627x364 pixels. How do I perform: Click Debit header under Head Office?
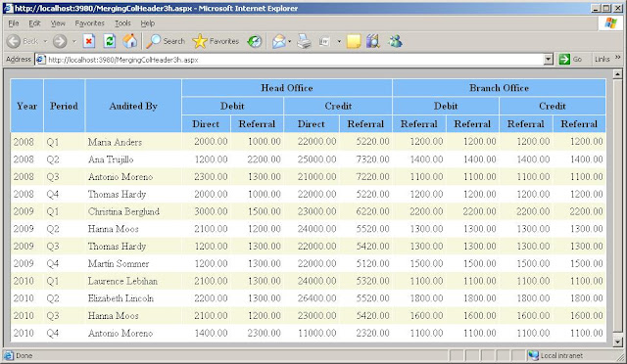point(232,106)
